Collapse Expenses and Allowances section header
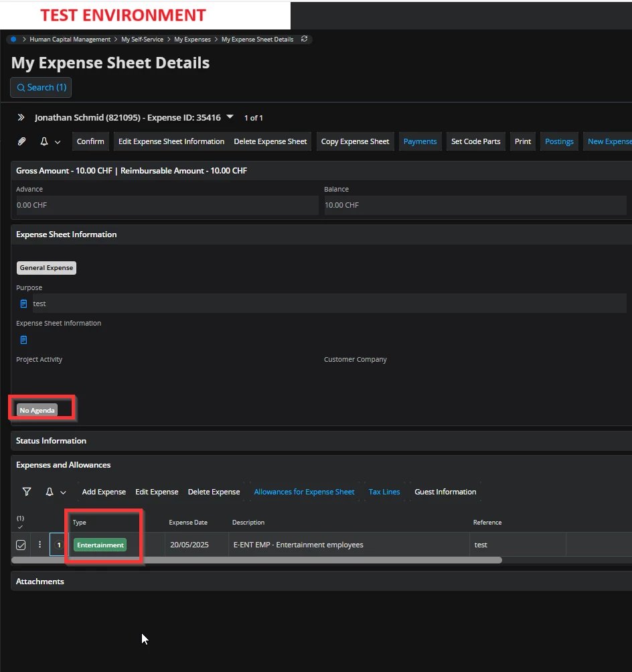This screenshot has width=632, height=672. [x=321, y=465]
